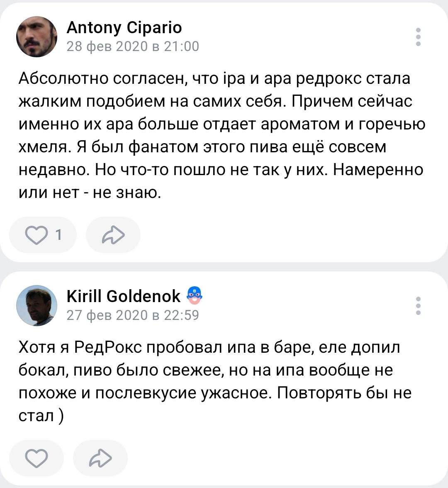Open the 28 фев 2020 в 21:00 timestamp
The width and height of the screenshot is (448, 488).
(133, 46)
